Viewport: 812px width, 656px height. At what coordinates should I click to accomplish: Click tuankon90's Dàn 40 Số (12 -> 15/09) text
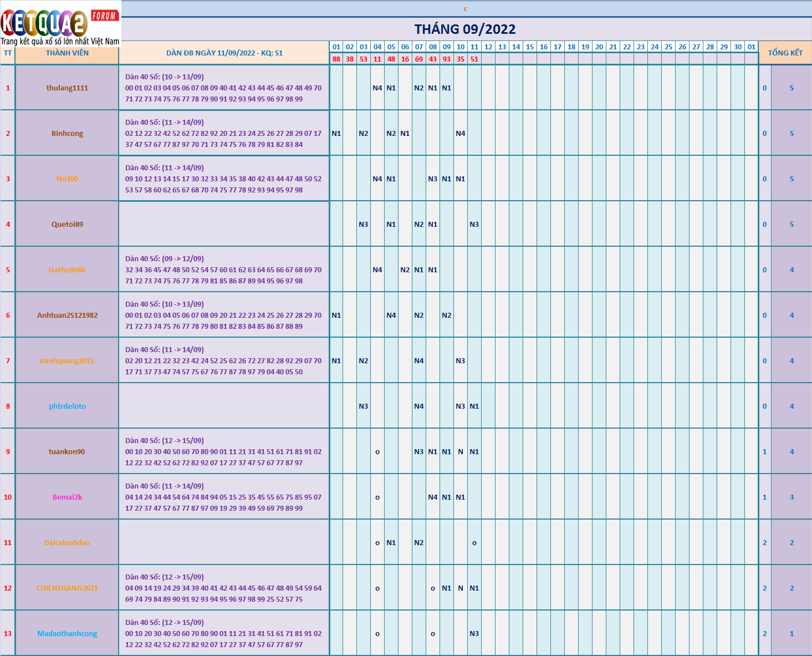165,440
